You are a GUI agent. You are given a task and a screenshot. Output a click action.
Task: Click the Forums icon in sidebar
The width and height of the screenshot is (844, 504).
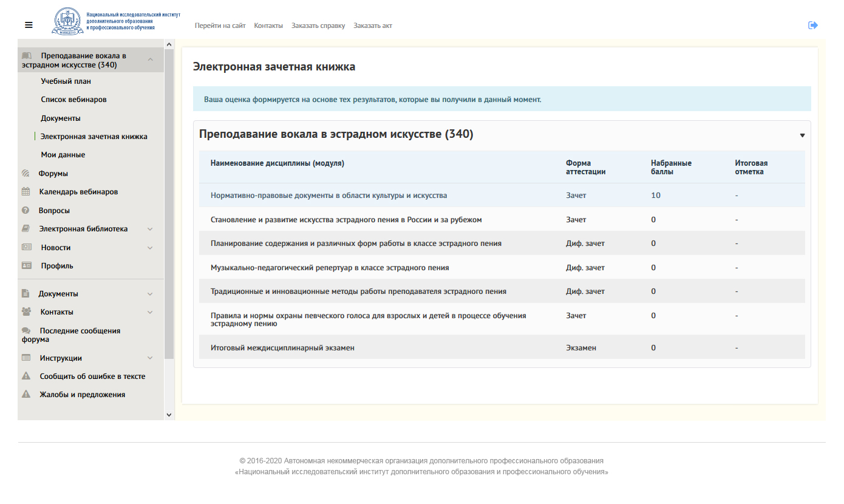(26, 174)
